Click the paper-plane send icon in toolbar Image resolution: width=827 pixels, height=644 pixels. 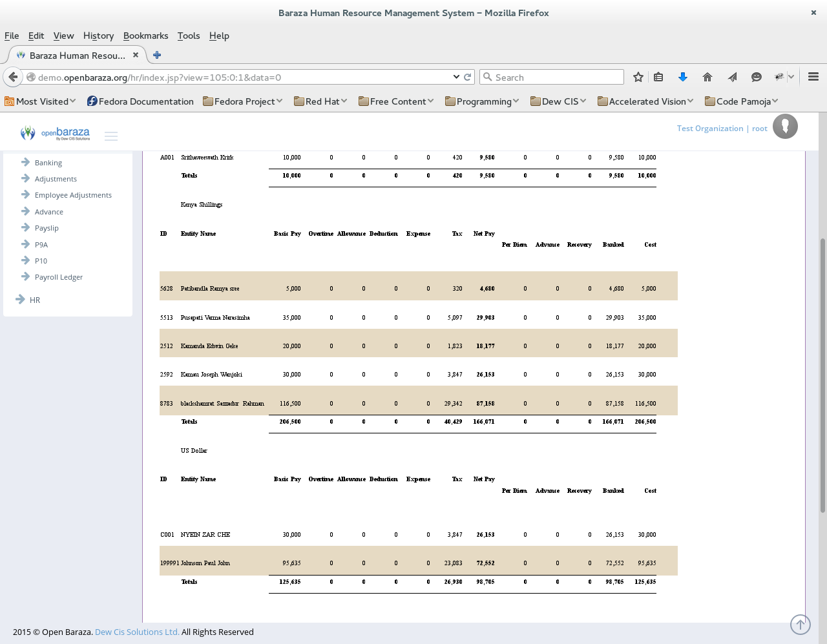click(732, 77)
